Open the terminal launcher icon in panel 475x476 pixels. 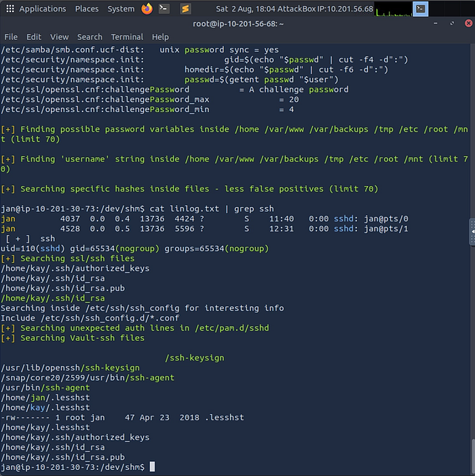coord(164,9)
